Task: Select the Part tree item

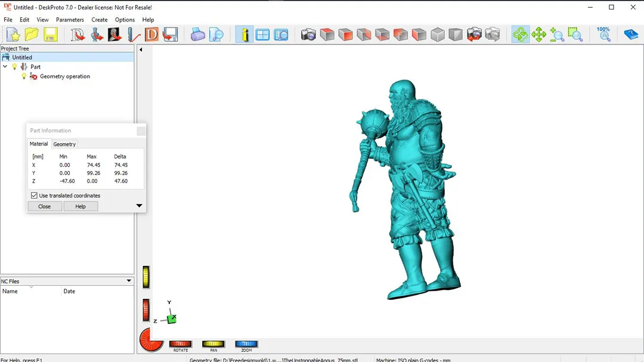Action: click(x=35, y=67)
